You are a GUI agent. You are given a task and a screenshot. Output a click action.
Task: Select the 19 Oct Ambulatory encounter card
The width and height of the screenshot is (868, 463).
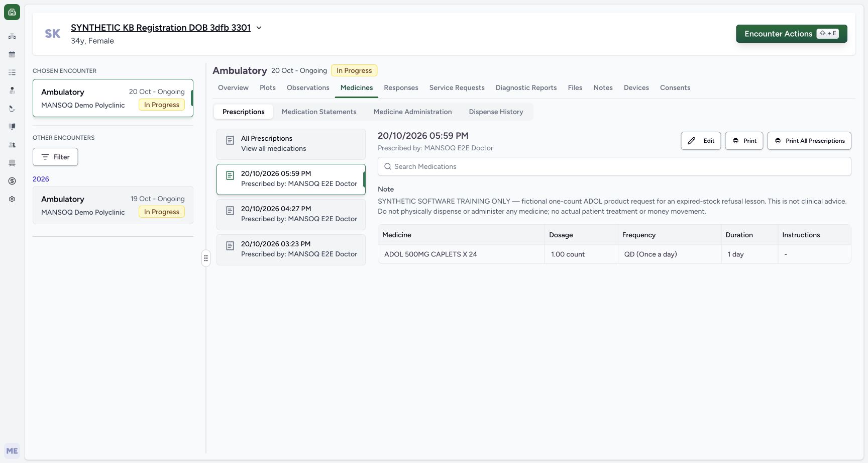click(x=113, y=205)
